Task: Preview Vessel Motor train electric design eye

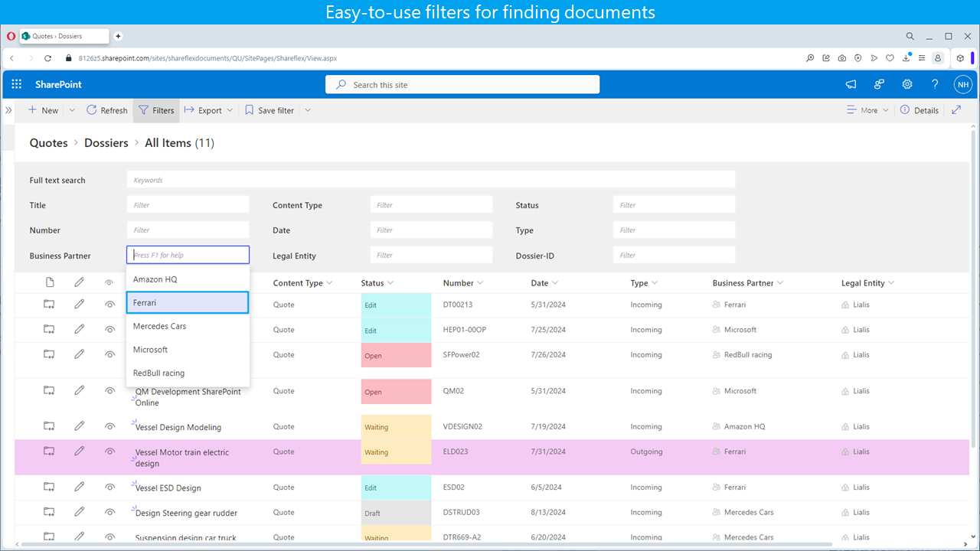Action: tap(109, 452)
